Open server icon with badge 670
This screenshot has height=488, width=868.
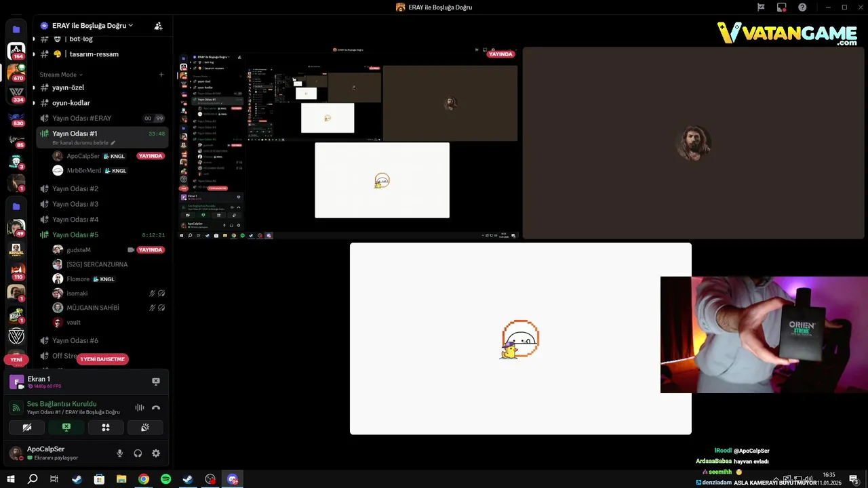pyautogui.click(x=16, y=73)
